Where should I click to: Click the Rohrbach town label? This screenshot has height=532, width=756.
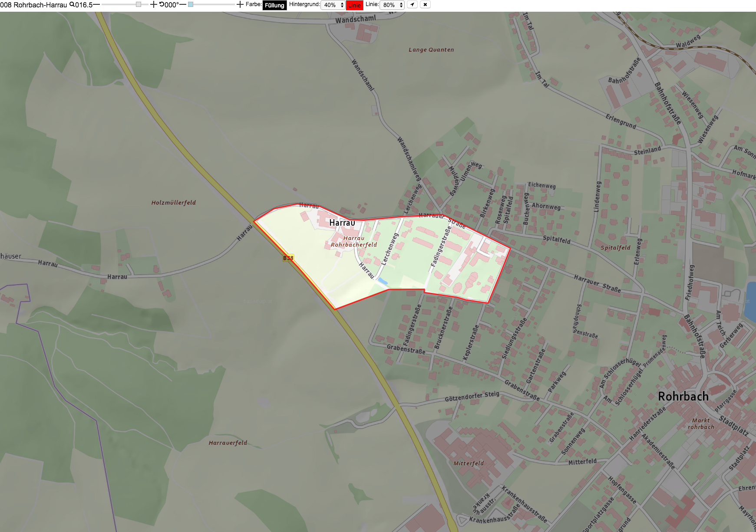pyautogui.click(x=683, y=396)
